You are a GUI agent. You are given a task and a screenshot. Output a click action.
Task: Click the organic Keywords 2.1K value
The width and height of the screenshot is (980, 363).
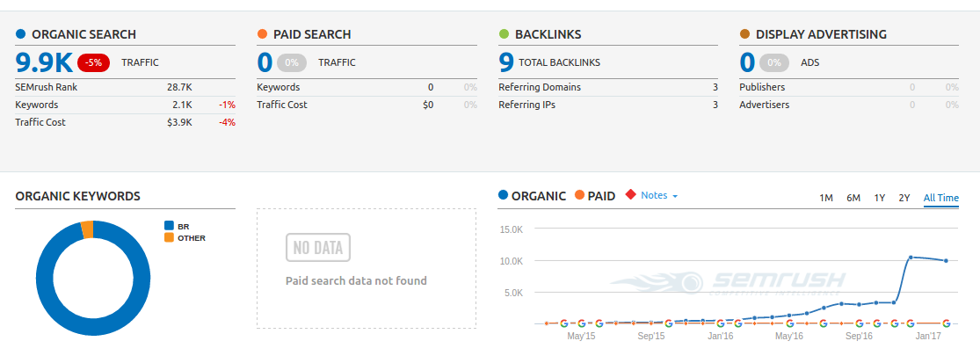coord(183,105)
